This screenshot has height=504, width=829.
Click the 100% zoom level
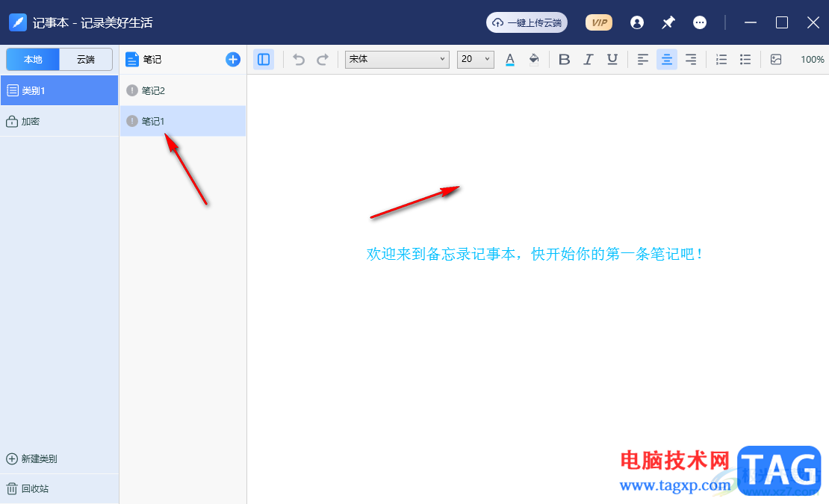[812, 59]
